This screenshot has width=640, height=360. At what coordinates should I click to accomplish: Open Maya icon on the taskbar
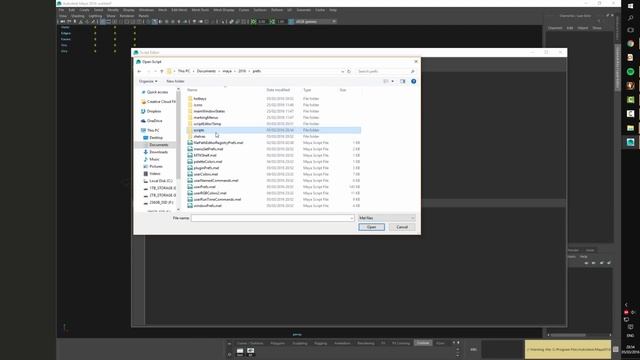pyautogui.click(x=631, y=142)
